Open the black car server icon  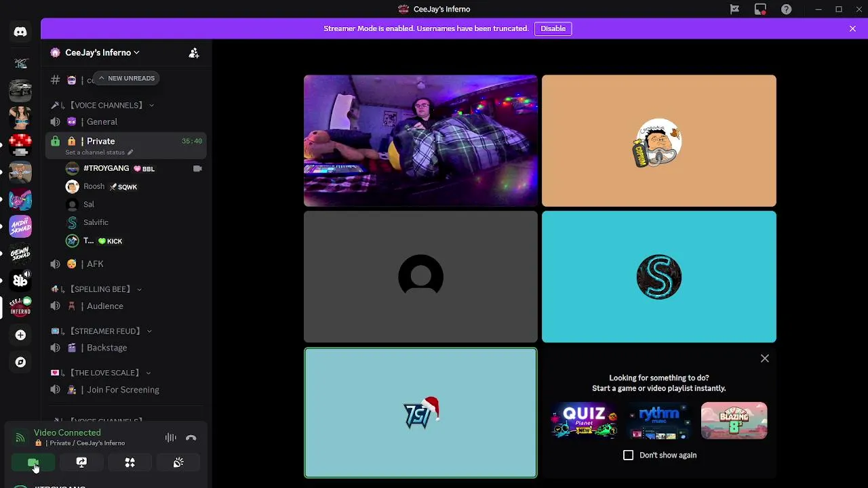pos(20,90)
